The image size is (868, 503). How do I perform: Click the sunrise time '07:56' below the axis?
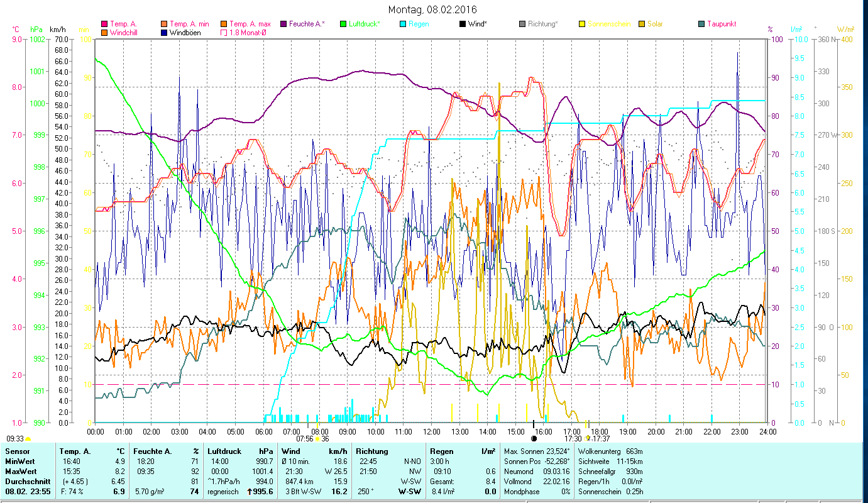(305, 439)
